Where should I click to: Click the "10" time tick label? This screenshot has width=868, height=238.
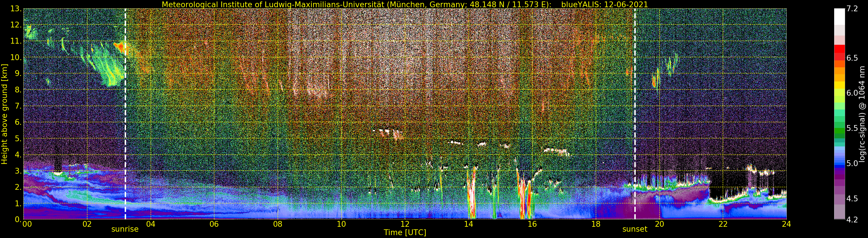(341, 224)
